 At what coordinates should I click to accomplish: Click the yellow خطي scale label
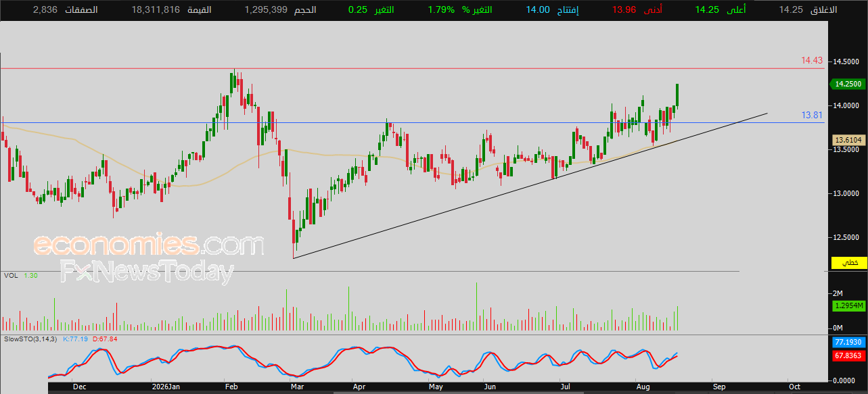click(x=854, y=262)
